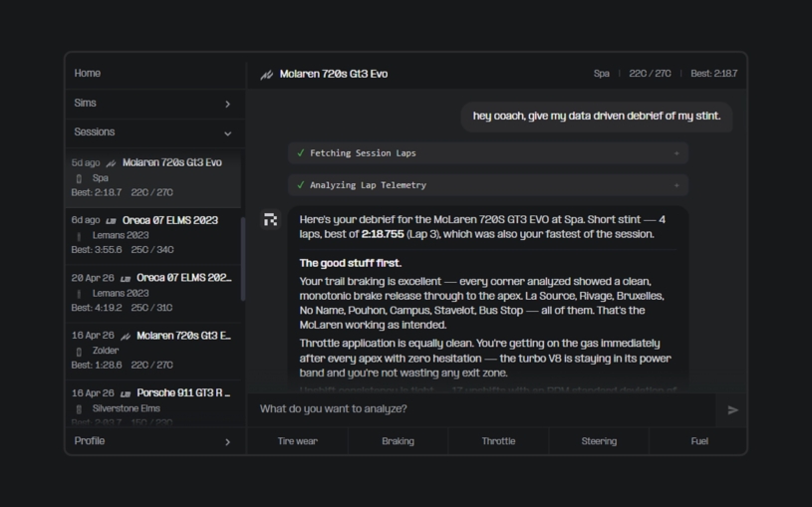The image size is (812, 507).
Task: Choose the Tire wear quick prompt
Action: tap(297, 441)
